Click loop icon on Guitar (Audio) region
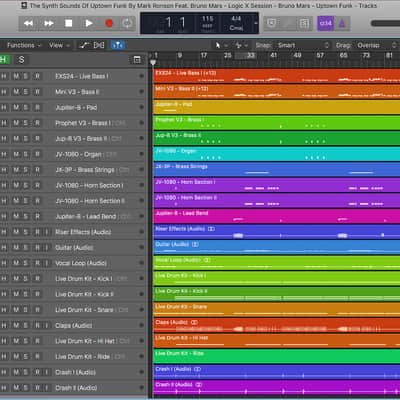This screenshot has width=400, height=400. coord(195,244)
